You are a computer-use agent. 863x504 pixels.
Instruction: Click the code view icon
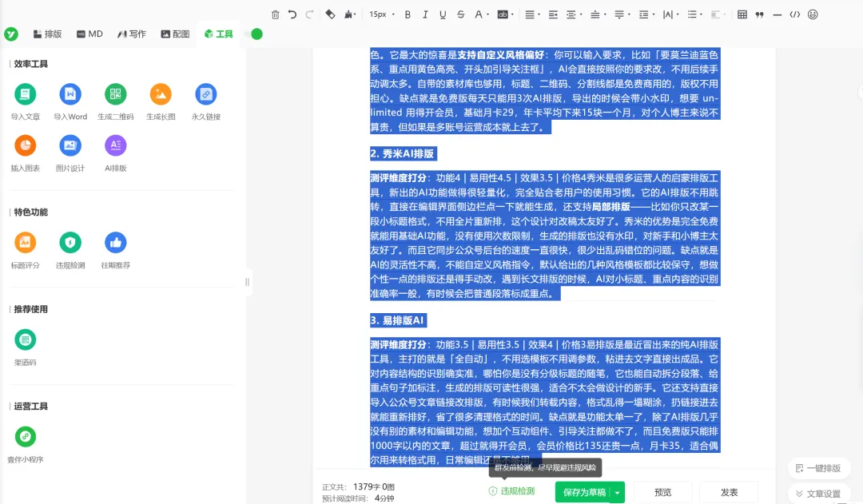(795, 15)
